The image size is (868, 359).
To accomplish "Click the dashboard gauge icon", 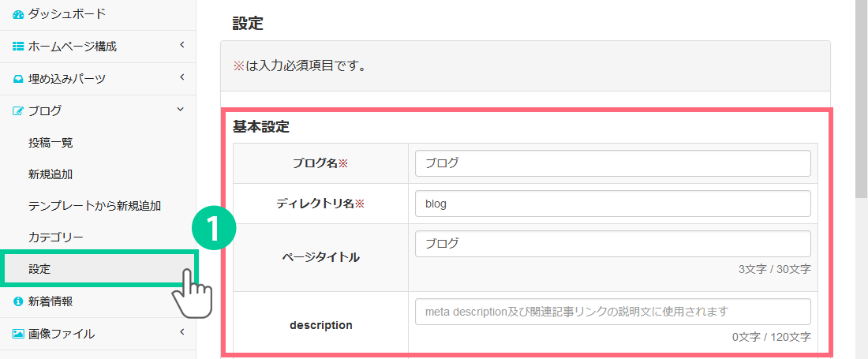I will pos(18,14).
